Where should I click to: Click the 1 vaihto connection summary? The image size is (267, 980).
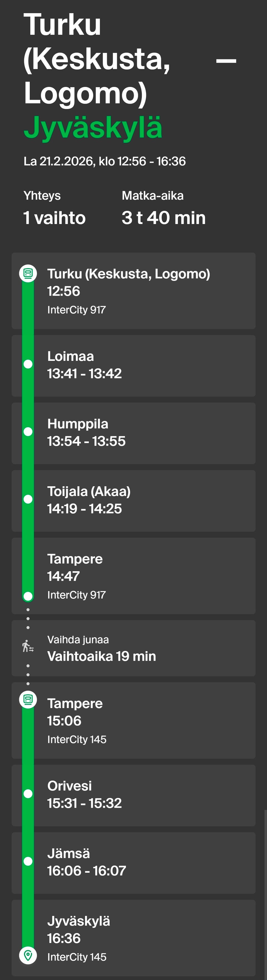[54, 218]
